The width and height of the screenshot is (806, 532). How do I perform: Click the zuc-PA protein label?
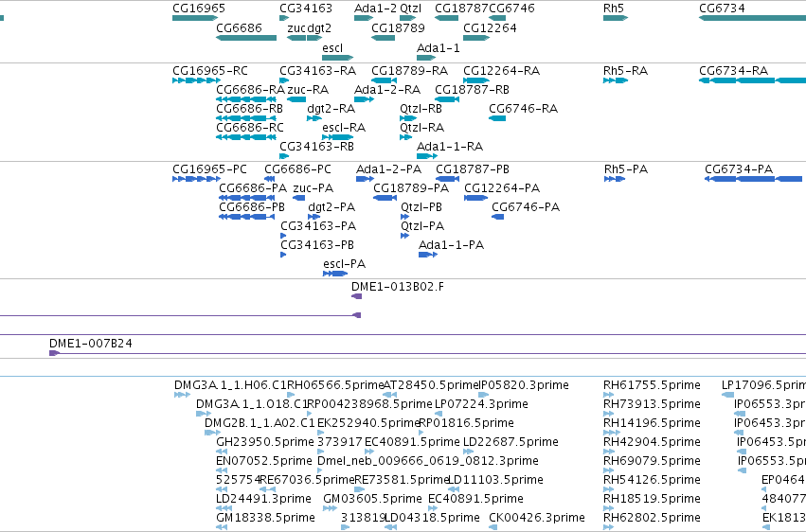click(313, 188)
